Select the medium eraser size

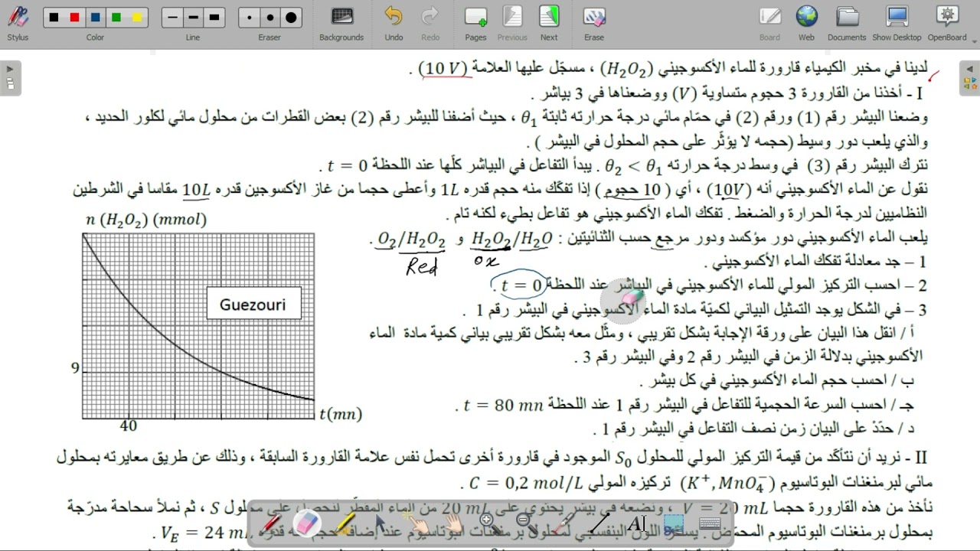269,17
